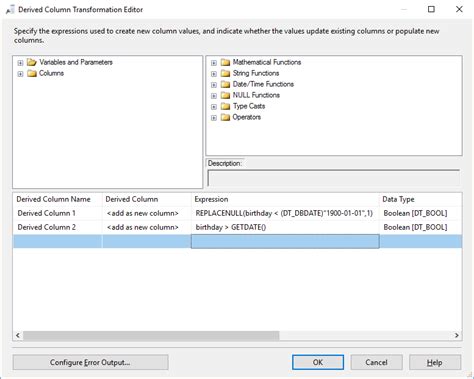This screenshot has height=379, width=474.
Task: Click the scroll left arrow
Action: tap(18, 335)
